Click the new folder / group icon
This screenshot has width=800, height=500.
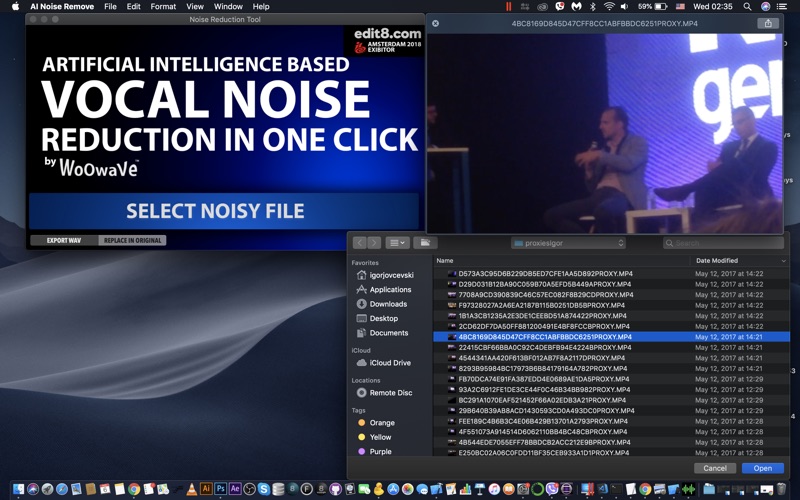[425, 243]
